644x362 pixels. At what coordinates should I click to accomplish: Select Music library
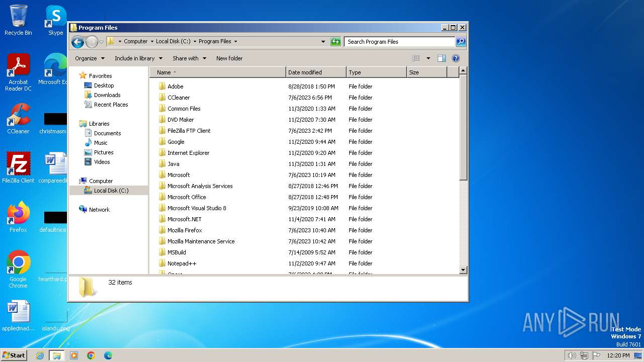tap(101, 143)
